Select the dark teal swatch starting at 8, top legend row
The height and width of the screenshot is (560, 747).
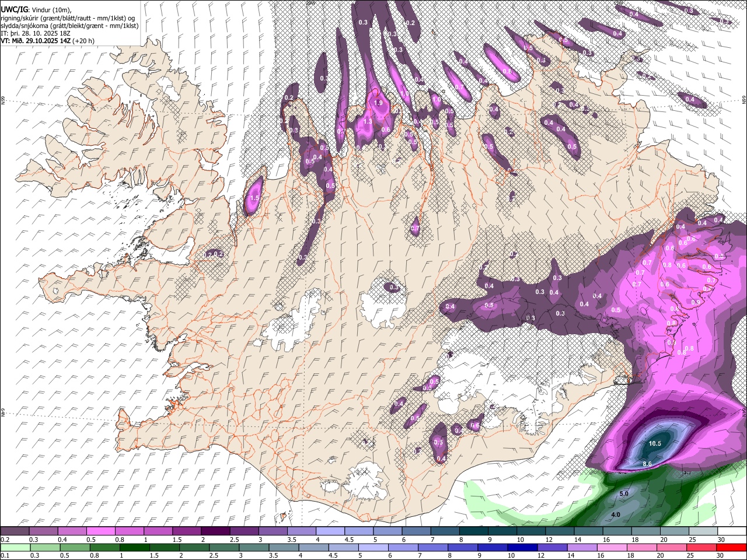(x=474, y=531)
